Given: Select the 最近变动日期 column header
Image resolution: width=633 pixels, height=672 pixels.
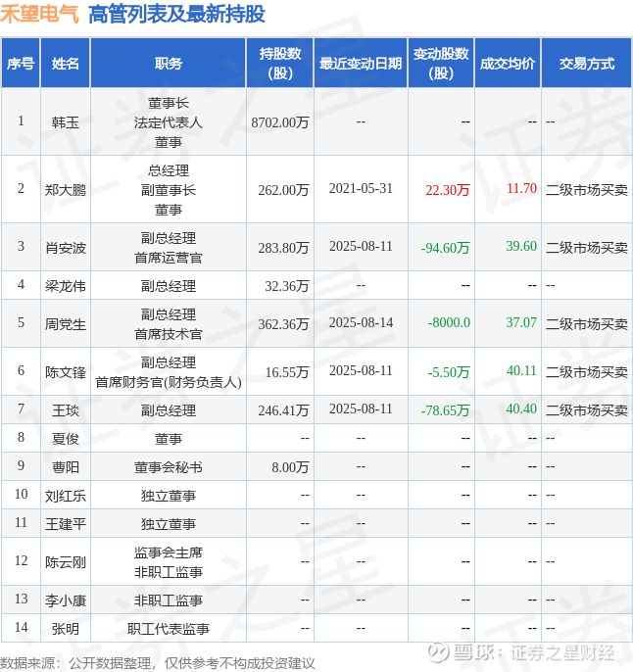Looking at the screenshot, I should coord(361,64).
